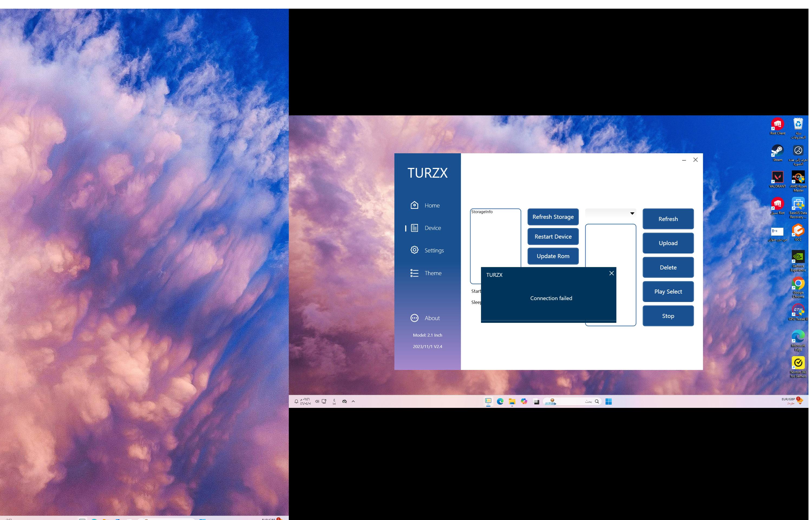Close the TURZX main window

click(x=695, y=160)
